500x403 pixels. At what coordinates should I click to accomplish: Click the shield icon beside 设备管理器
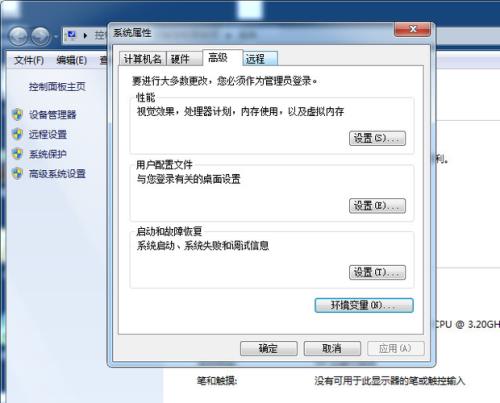(x=17, y=114)
